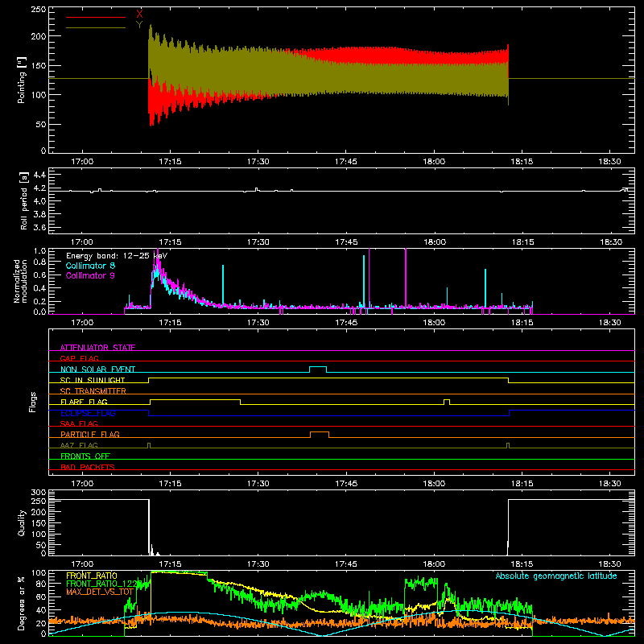Select the yellow FRONT_RATIO legend entry
The height and width of the screenshot is (644, 644).
point(92,576)
